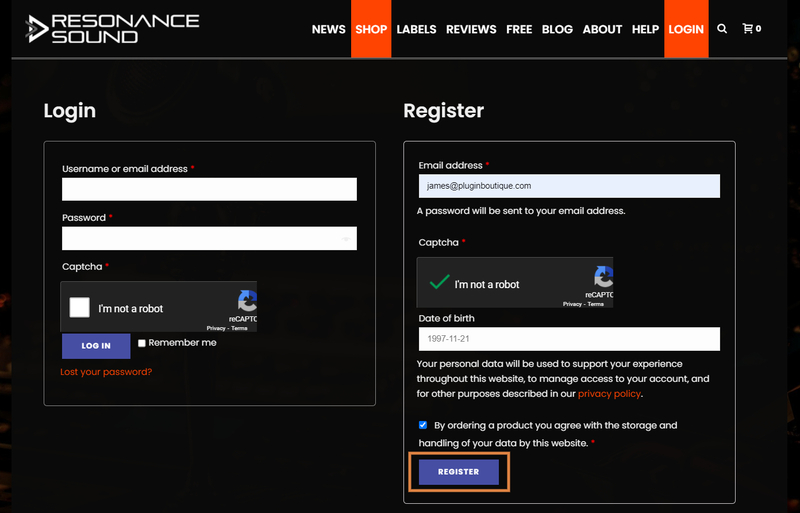Viewport: 800px width, 513px height.
Task: Enable the Remember me checkbox
Action: click(142, 343)
